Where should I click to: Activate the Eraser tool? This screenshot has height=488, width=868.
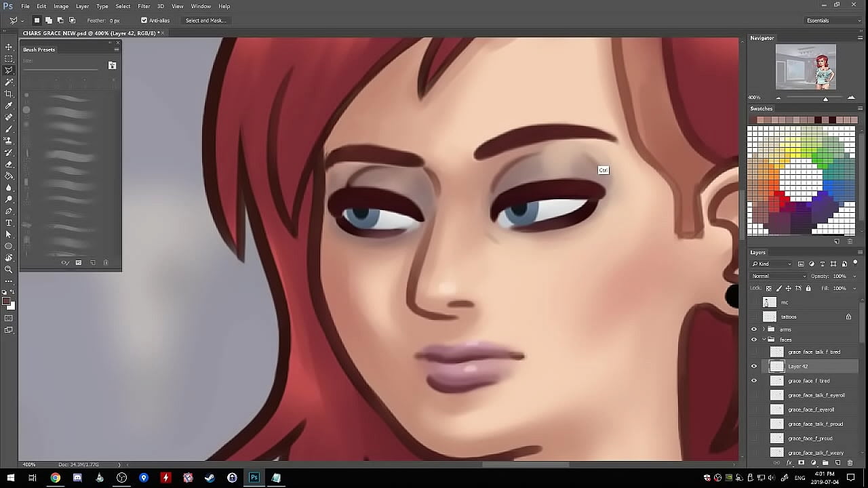[9, 164]
